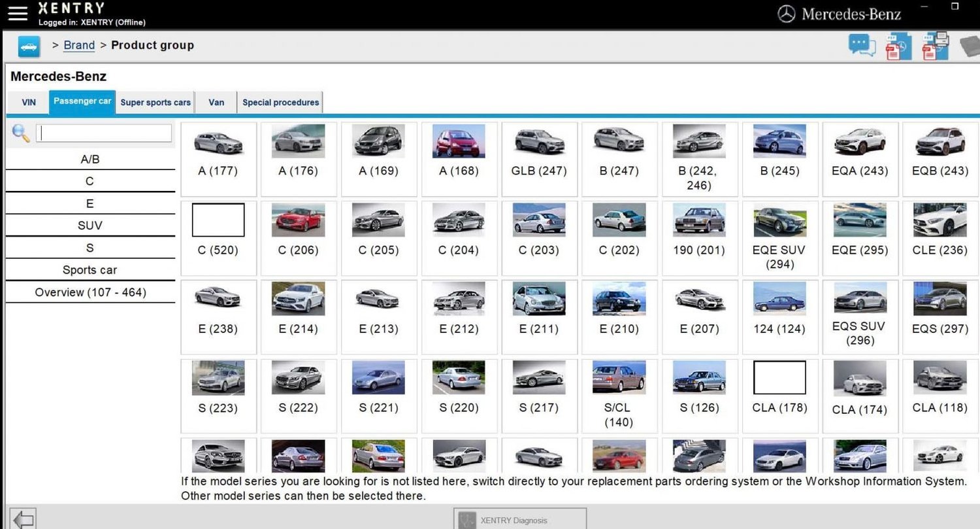Viewport: 980px width, 529px height.
Task: Choose the Sports car category
Action: (x=90, y=270)
